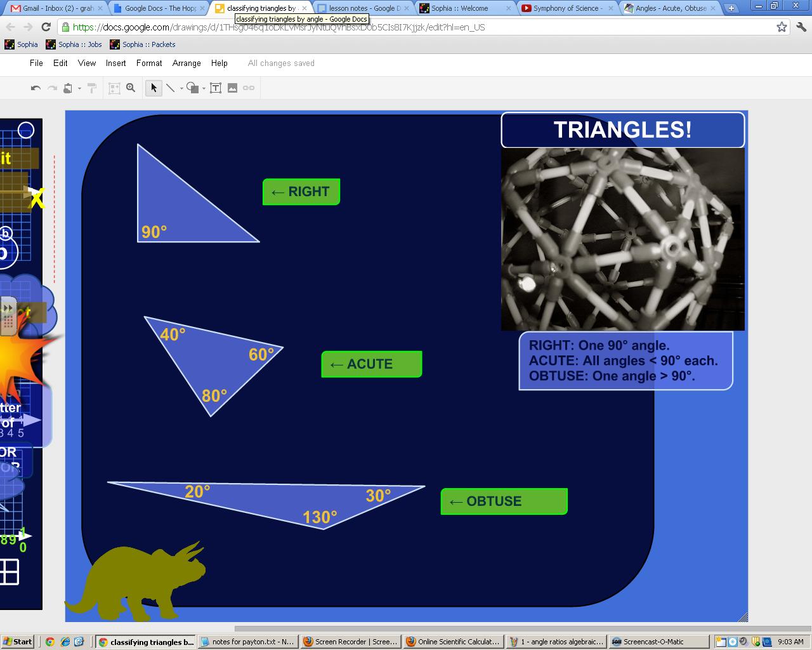Expand the shape tool dropdown arrow
This screenshot has width=812, height=650.
pos(204,89)
